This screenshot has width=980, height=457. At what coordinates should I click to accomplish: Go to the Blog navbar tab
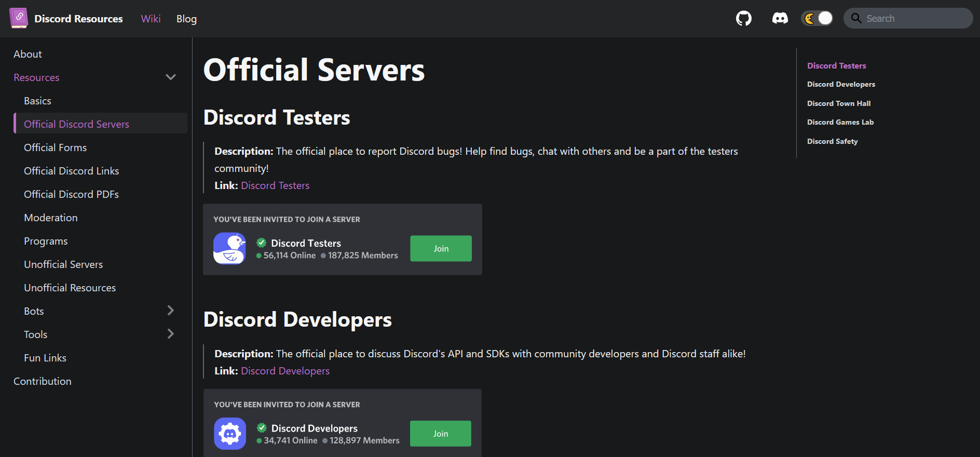(186, 19)
